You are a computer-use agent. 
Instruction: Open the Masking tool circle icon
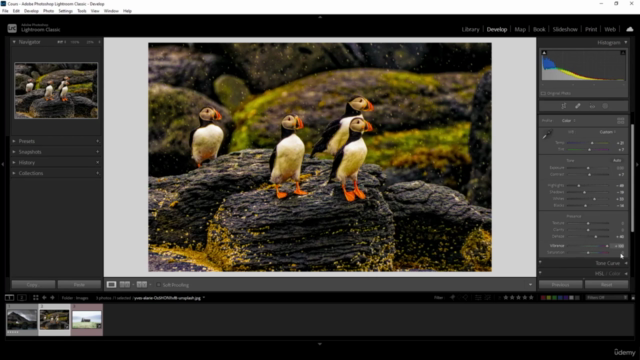[605, 106]
